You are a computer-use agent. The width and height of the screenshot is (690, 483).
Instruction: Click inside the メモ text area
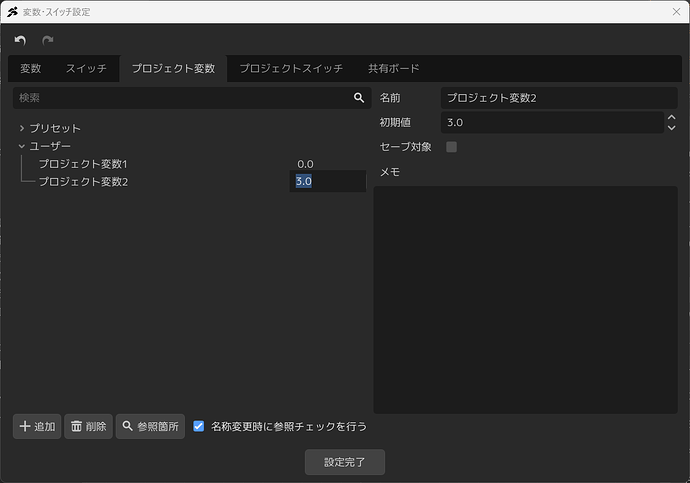(525, 300)
